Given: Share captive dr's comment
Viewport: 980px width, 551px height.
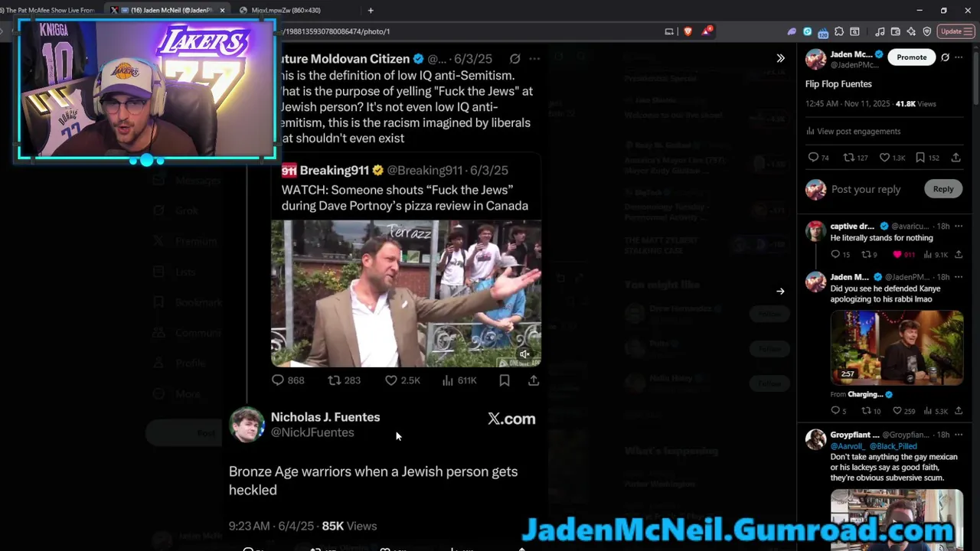Looking at the screenshot, I should click(958, 254).
